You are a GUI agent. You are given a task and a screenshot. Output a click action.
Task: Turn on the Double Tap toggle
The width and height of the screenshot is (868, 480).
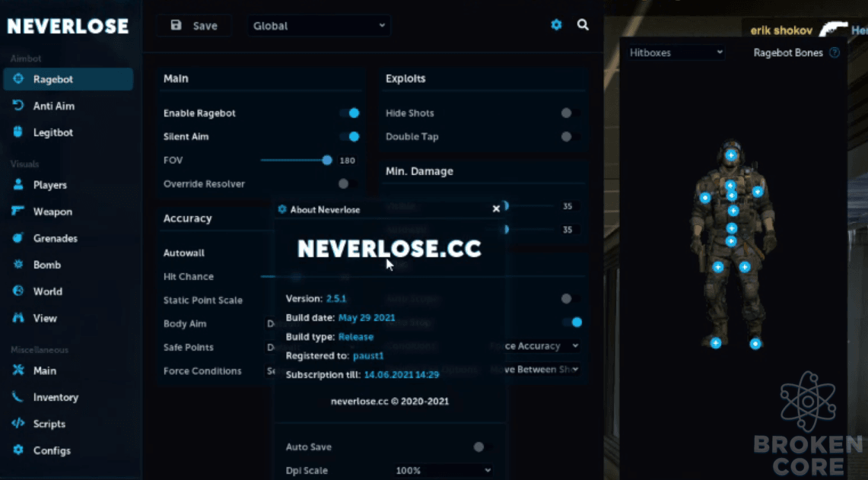coord(571,137)
